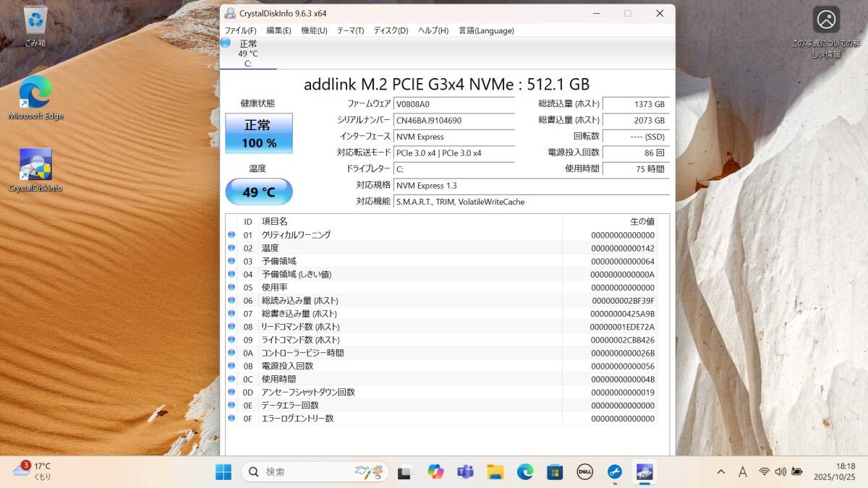Click the 49°C temperature badge
Viewport: 868px width, 488px height.
pyautogui.click(x=258, y=192)
